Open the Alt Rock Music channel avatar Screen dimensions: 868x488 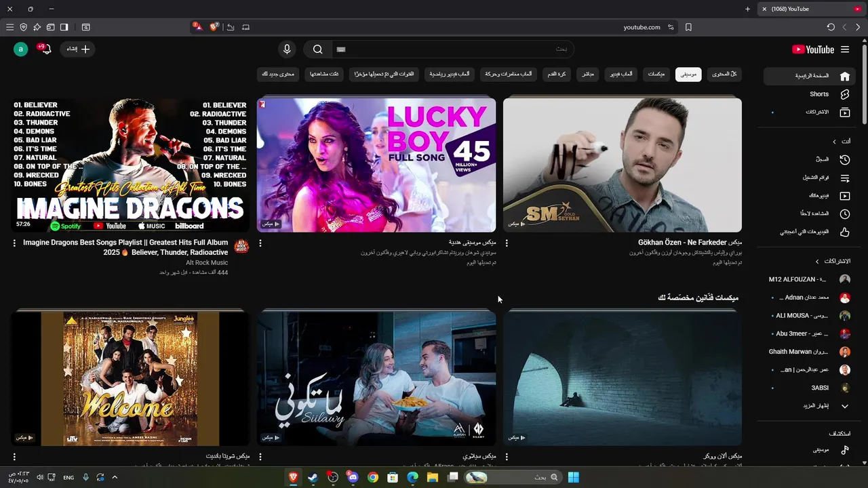pos(241,247)
